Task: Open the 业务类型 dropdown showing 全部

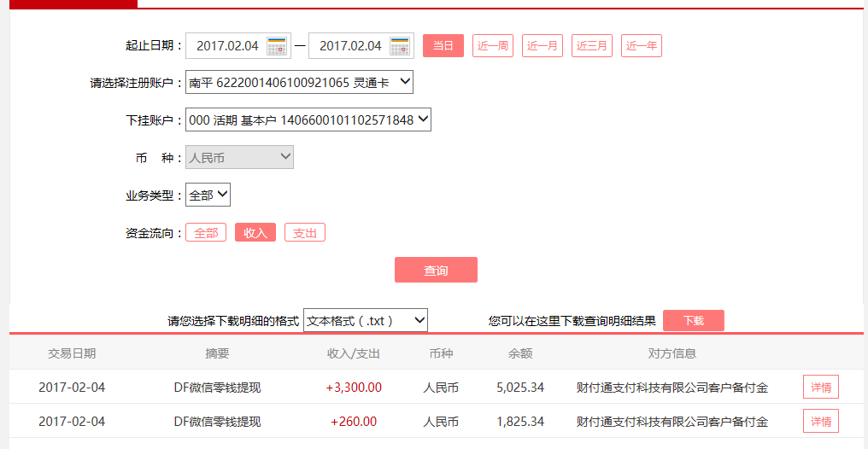Action: [x=208, y=195]
